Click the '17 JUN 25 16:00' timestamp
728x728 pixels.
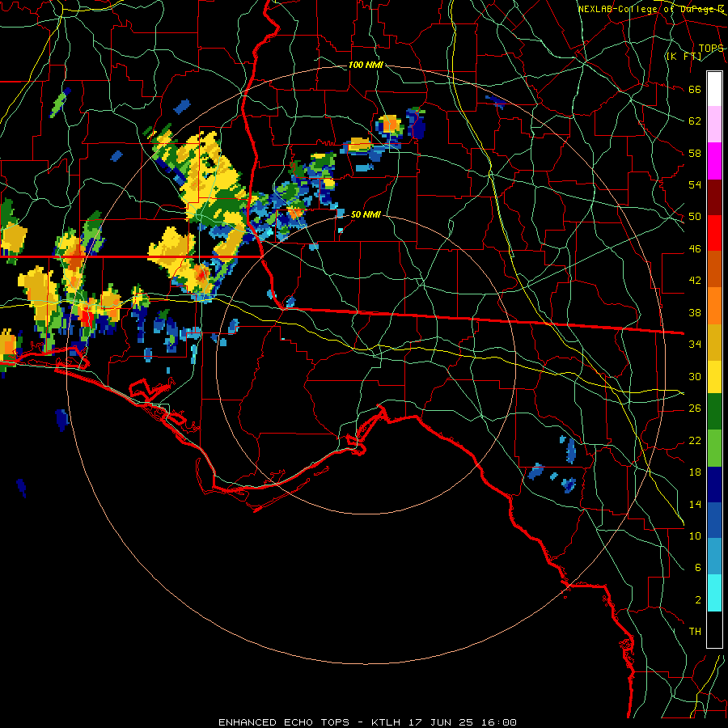[464, 722]
